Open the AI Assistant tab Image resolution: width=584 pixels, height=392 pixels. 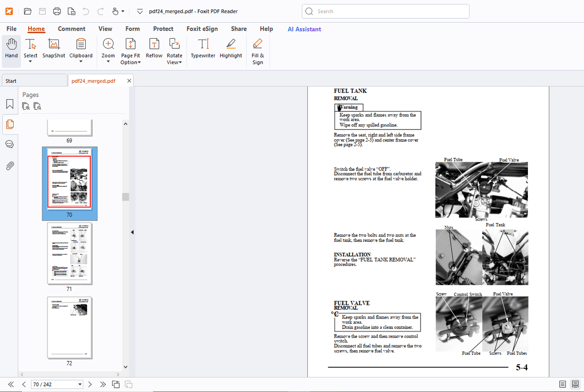304,29
